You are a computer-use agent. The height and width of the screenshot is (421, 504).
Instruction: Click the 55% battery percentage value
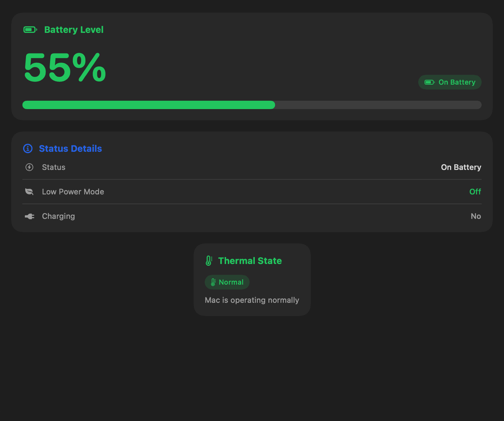tap(65, 67)
